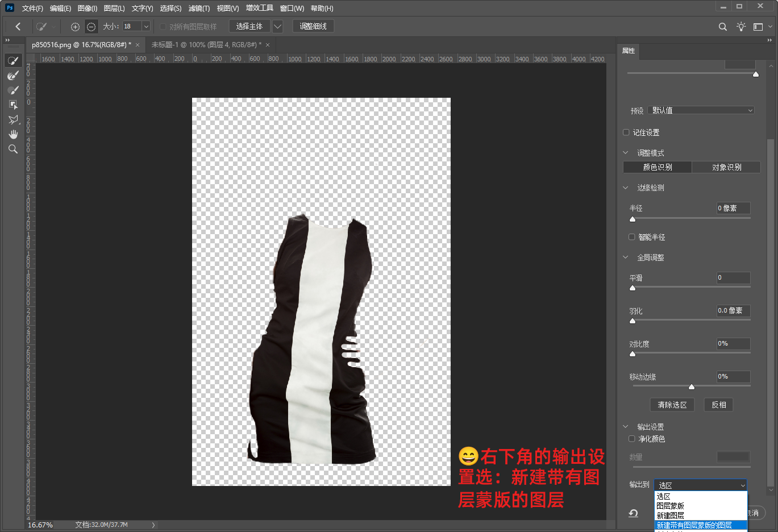
Task: Open the 预设 default value dropdown
Action: 701,110
